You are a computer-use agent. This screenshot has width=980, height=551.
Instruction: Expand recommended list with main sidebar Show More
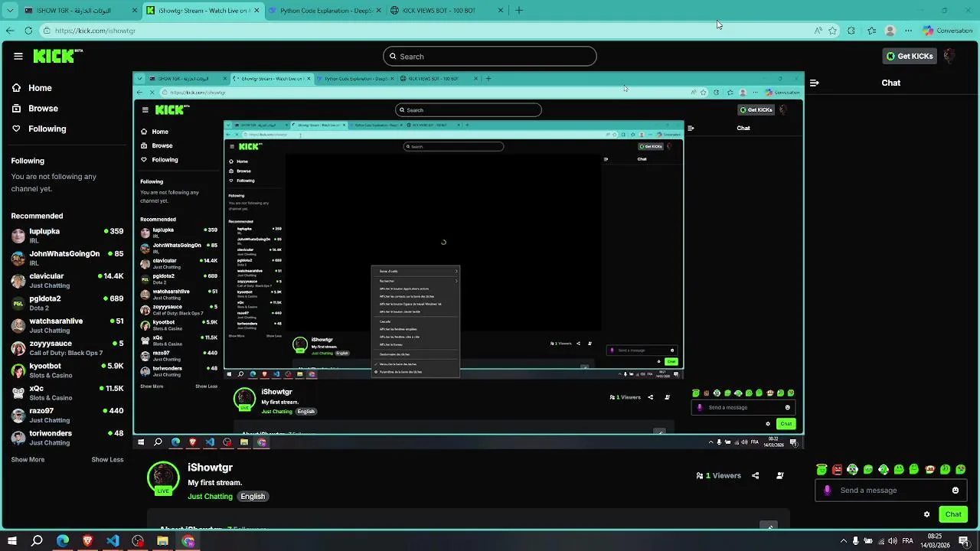pos(28,460)
